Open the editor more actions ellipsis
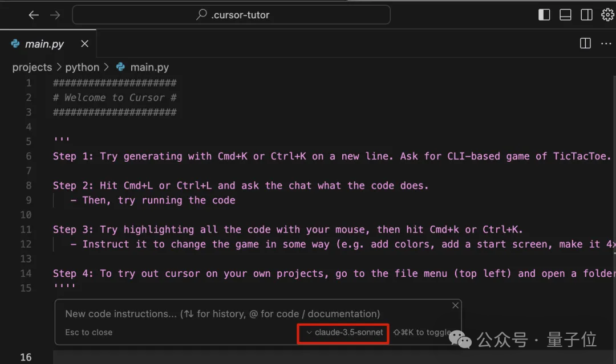616x364 pixels. click(606, 43)
